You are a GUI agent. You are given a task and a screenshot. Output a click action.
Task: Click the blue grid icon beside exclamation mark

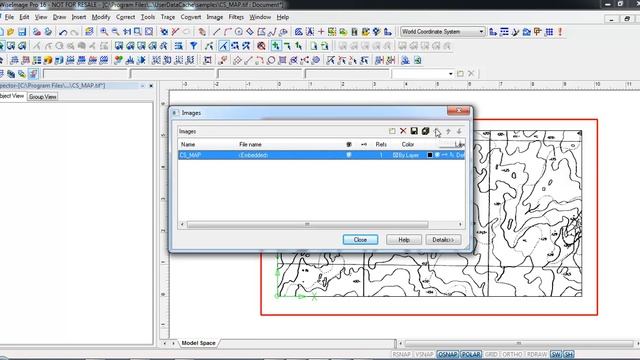click(549, 32)
